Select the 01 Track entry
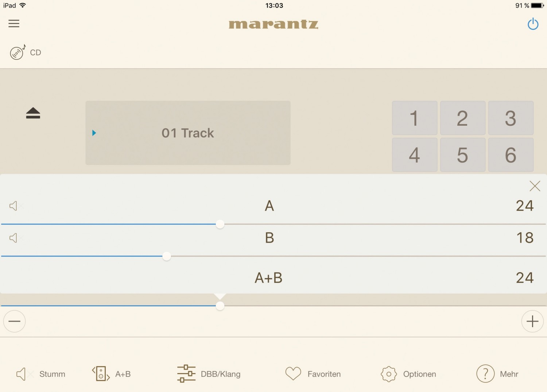The width and height of the screenshot is (547, 392). coord(188,133)
